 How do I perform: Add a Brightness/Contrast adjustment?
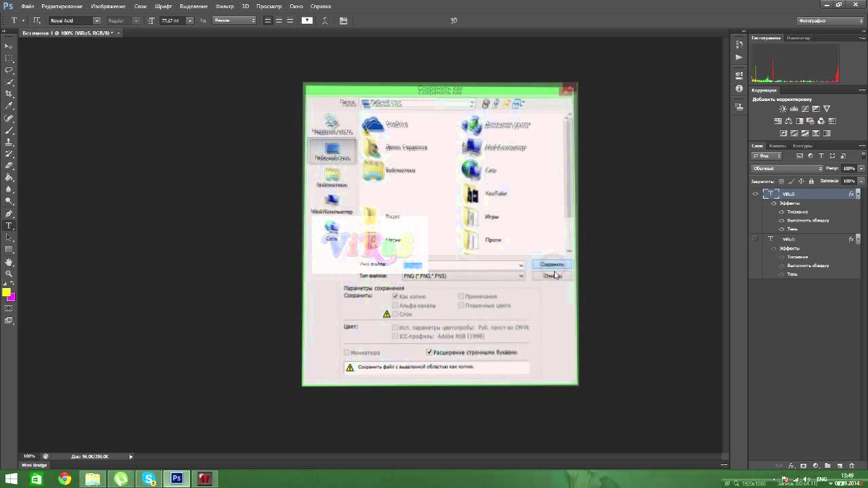click(x=783, y=109)
